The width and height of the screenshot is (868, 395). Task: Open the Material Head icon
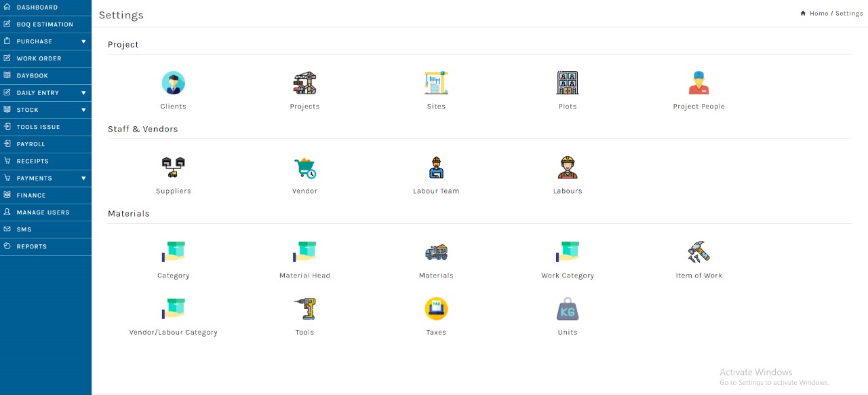click(x=304, y=252)
